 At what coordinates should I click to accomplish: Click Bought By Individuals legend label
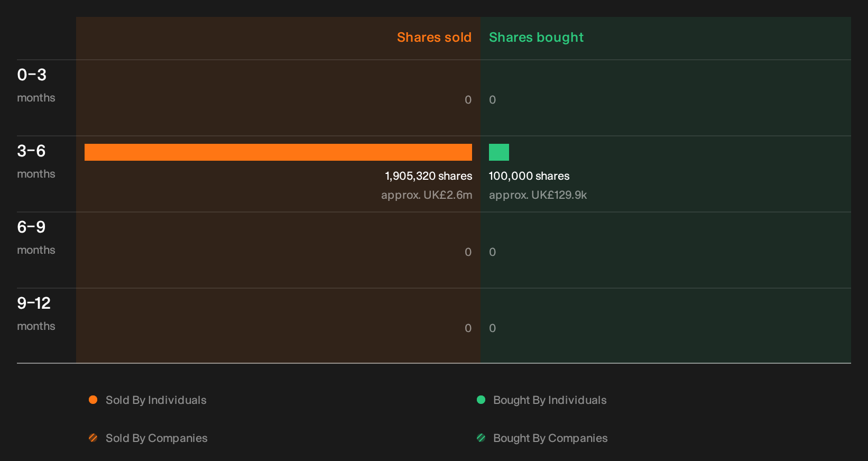[550, 400]
